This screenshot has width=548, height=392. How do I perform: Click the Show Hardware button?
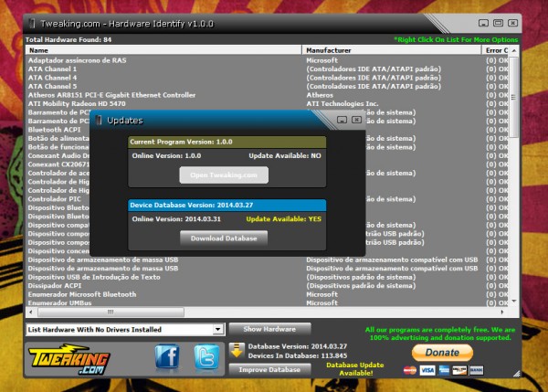pos(269,329)
